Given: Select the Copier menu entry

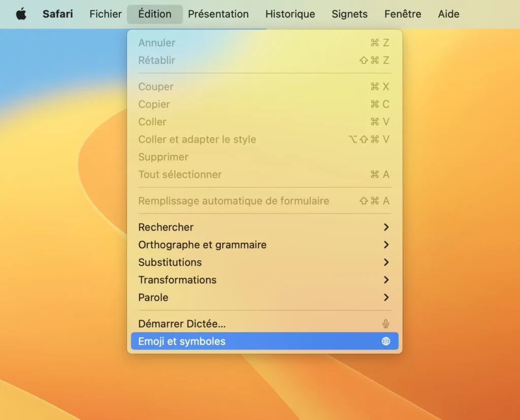Looking at the screenshot, I should 265,104.
